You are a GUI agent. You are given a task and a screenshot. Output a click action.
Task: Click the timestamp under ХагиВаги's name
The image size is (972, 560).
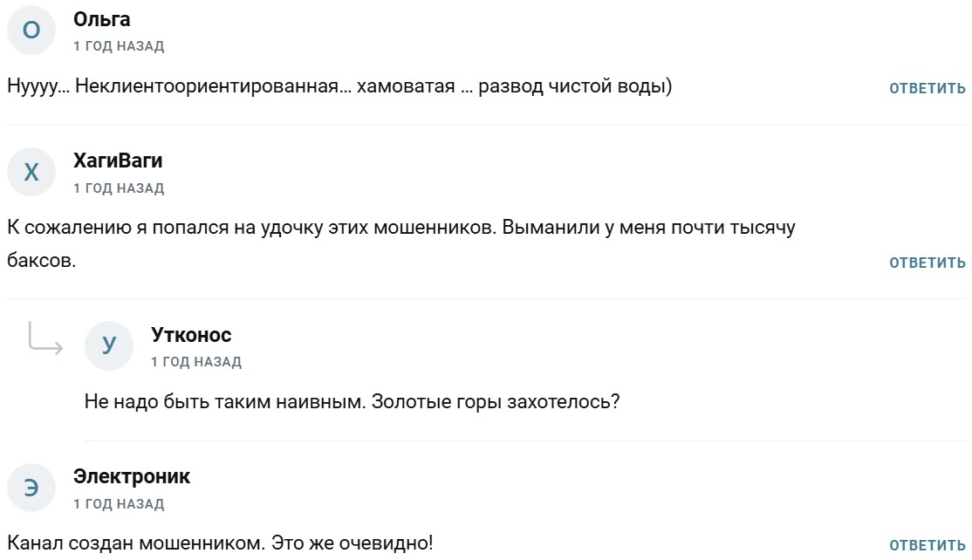pos(119,188)
